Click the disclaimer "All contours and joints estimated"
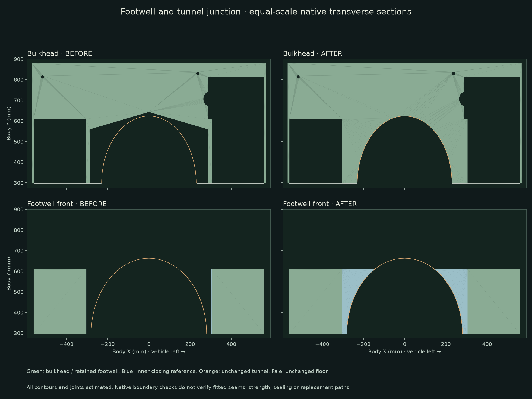Image resolution: width=532 pixels, height=399 pixels. [x=189, y=387]
